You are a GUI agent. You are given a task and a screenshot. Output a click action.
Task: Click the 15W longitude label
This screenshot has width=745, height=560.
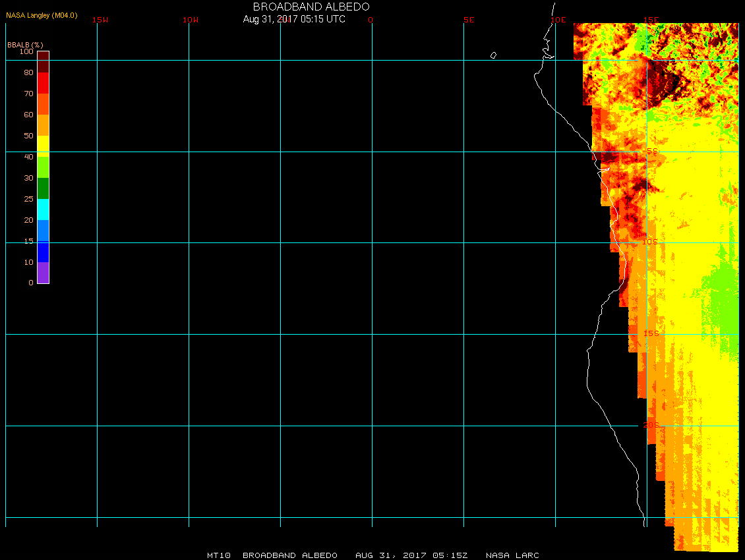100,20
